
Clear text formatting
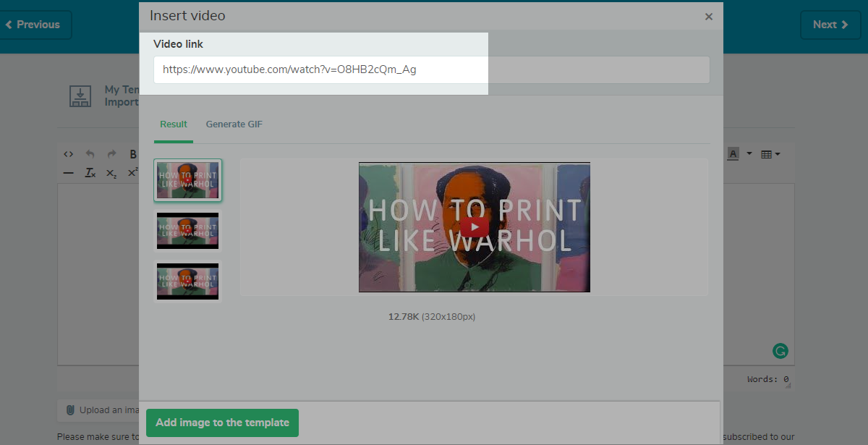(90, 173)
